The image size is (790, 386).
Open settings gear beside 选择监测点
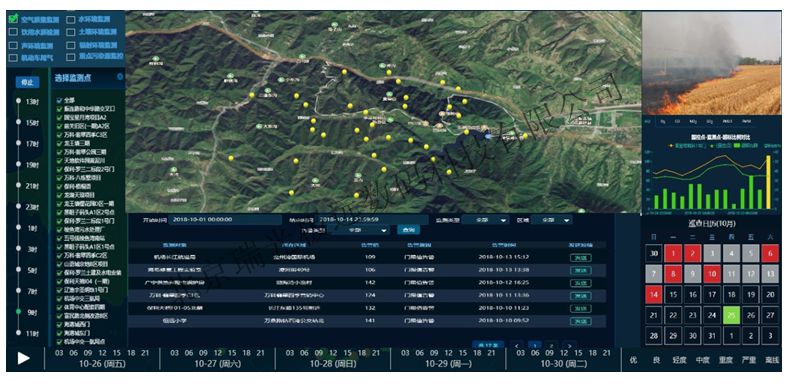tap(120, 77)
